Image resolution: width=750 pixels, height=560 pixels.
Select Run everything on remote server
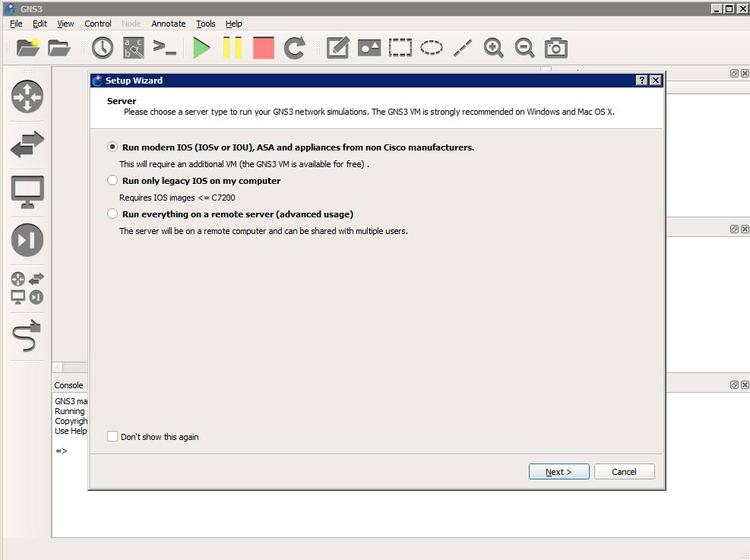point(112,214)
